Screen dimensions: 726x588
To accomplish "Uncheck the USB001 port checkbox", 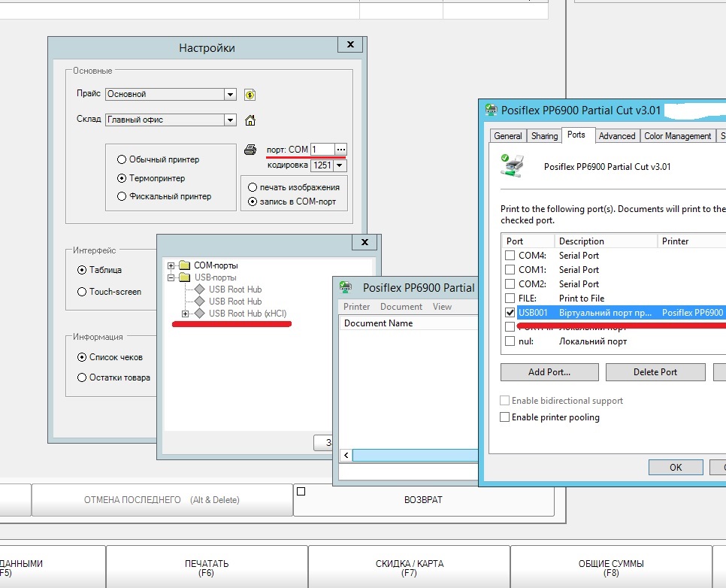I will coord(510,312).
